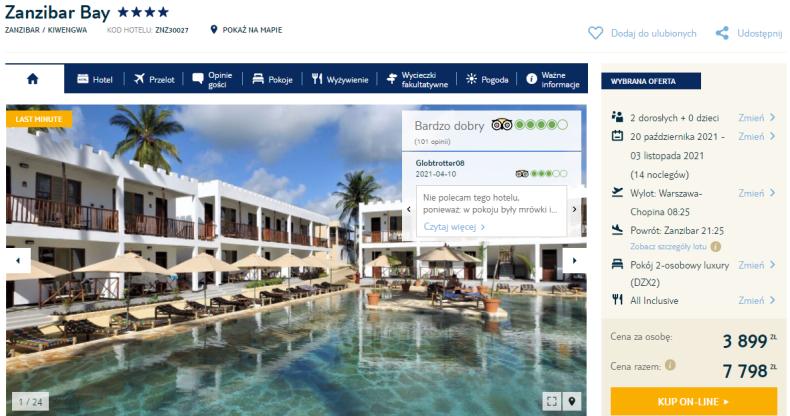Open fullscreen gallery view icon
790x416 pixels.
(552, 401)
